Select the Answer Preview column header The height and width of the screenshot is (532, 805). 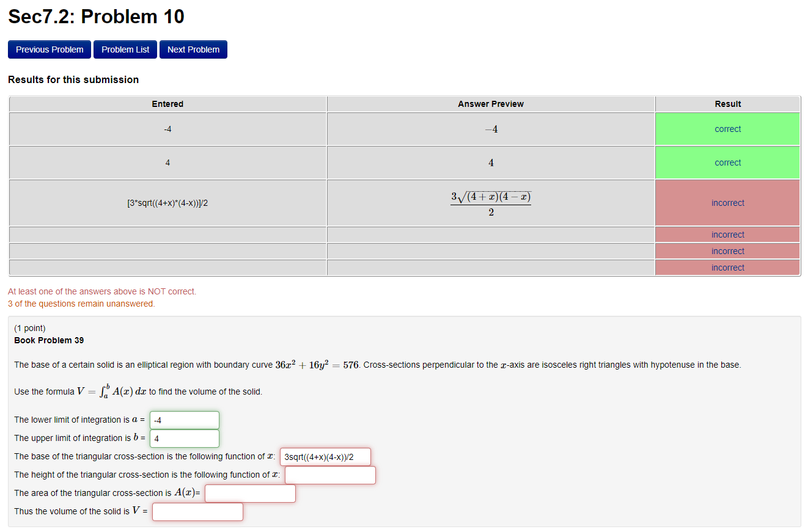[490, 104]
